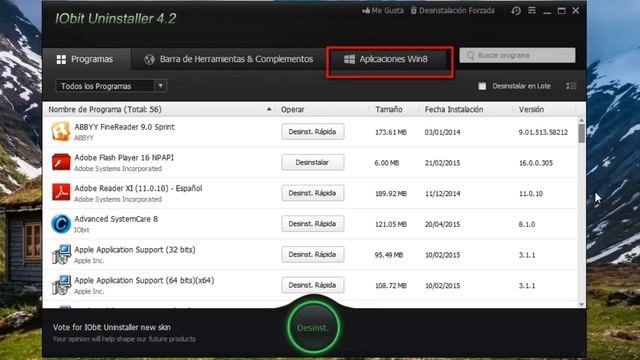The image size is (640, 360).
Task: Open Barra de Herramientas & Complementos tab
Action: [x=229, y=59]
